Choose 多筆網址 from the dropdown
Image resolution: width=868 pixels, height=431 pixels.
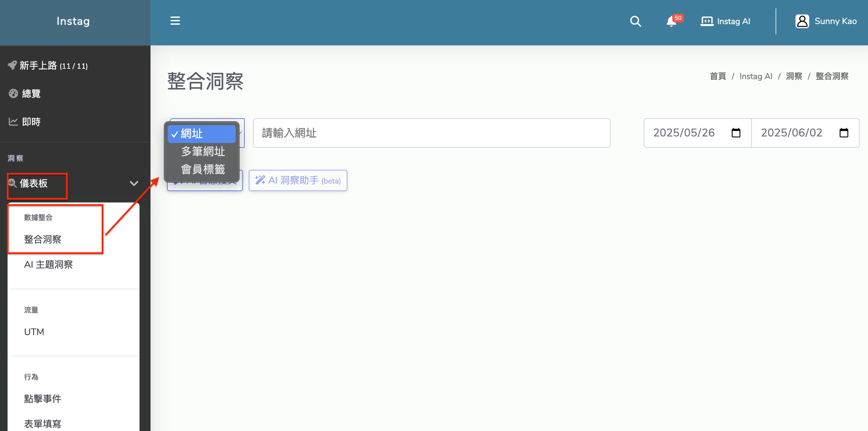202,152
